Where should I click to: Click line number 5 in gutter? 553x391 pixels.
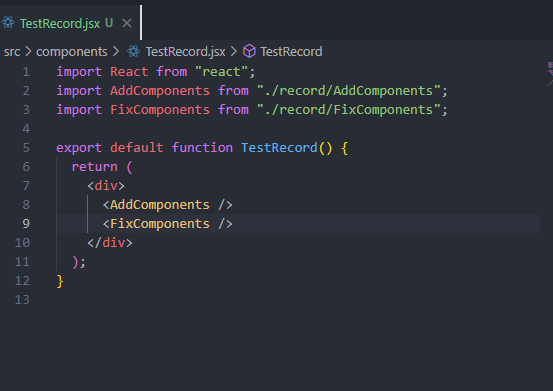pyautogui.click(x=26, y=148)
